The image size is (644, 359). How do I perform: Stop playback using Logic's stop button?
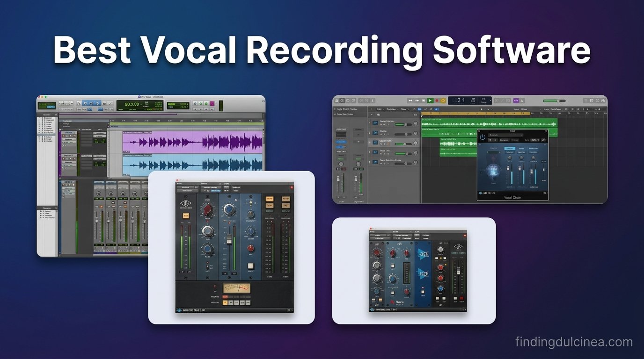[424, 101]
